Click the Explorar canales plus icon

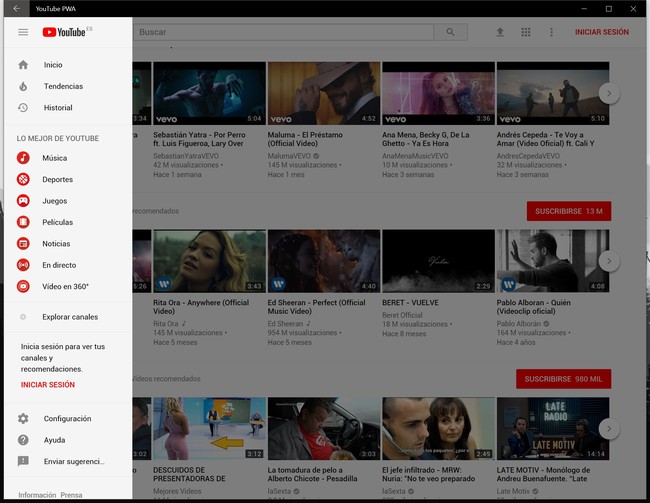(23, 317)
